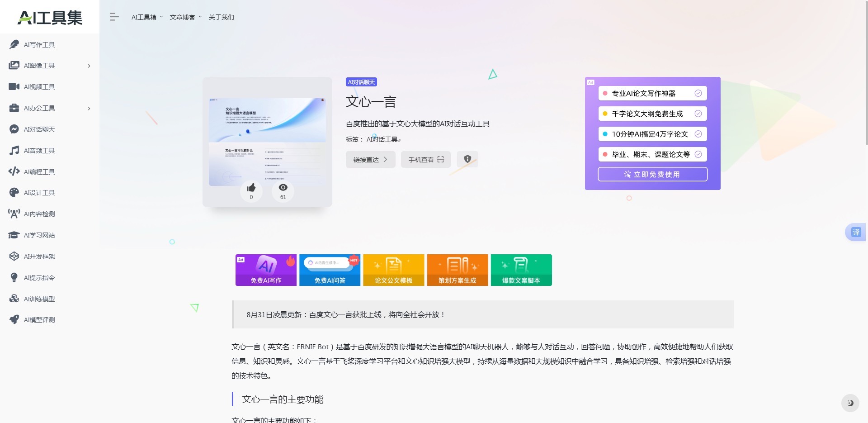Image resolution: width=868 pixels, height=423 pixels.
Task: Open the AI对话聊天 messenger icon
Action: [14, 129]
